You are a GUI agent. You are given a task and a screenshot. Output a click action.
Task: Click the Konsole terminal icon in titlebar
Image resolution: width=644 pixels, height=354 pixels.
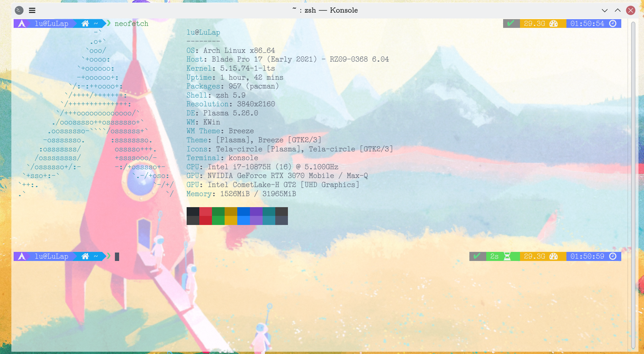[19, 10]
